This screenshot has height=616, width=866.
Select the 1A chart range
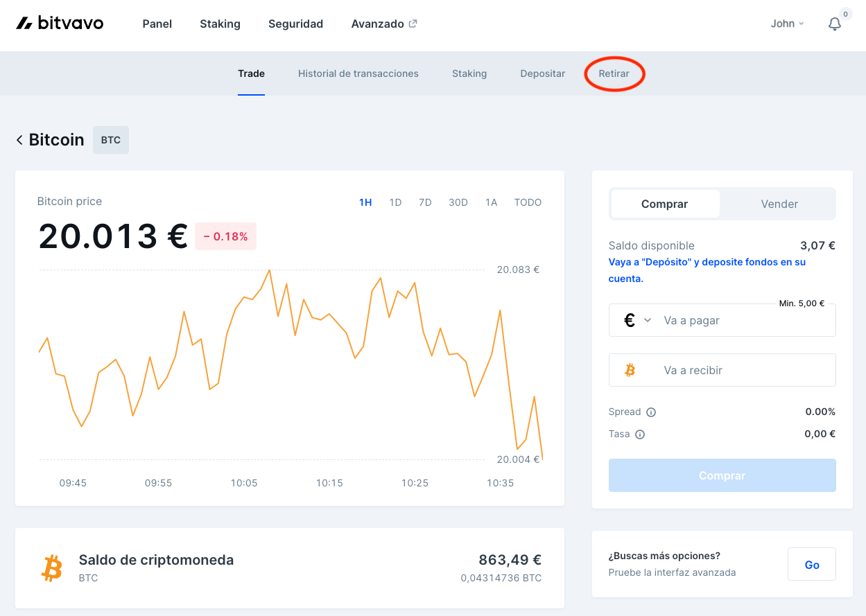(491, 202)
